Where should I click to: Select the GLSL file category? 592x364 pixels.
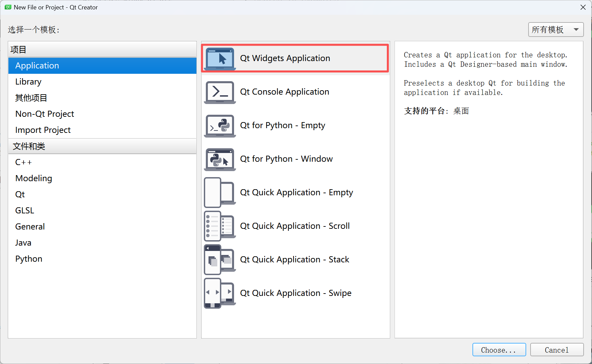coord(102,211)
